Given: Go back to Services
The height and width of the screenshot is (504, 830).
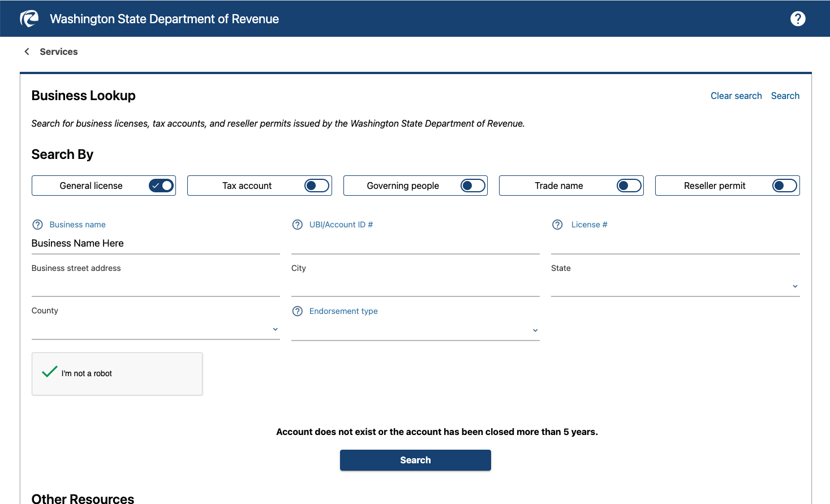Looking at the screenshot, I should tap(59, 51).
